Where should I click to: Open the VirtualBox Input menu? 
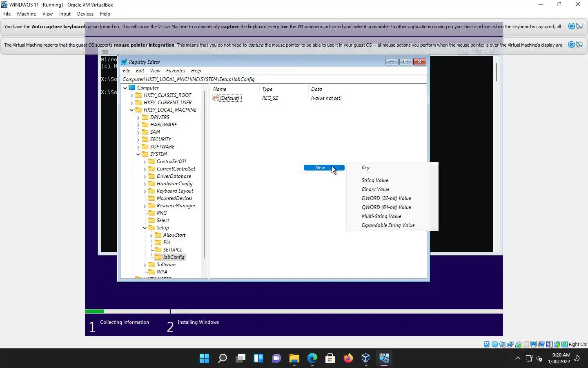(x=65, y=14)
